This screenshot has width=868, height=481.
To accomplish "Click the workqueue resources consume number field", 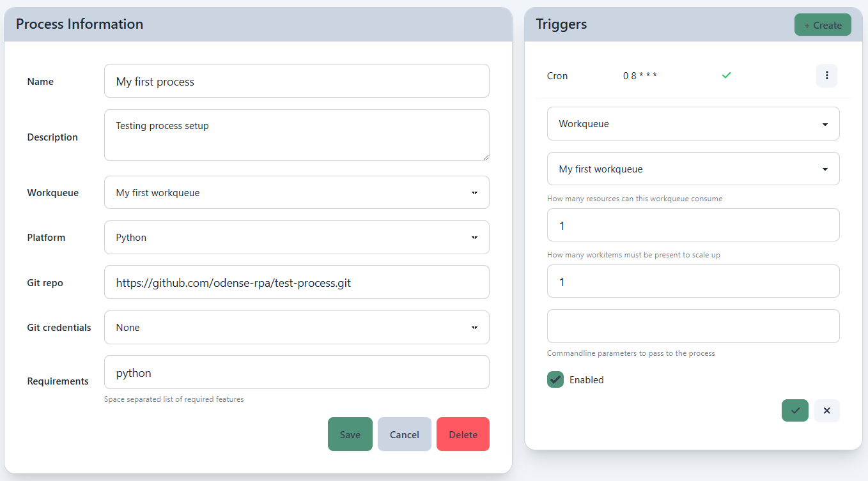I will [x=693, y=225].
